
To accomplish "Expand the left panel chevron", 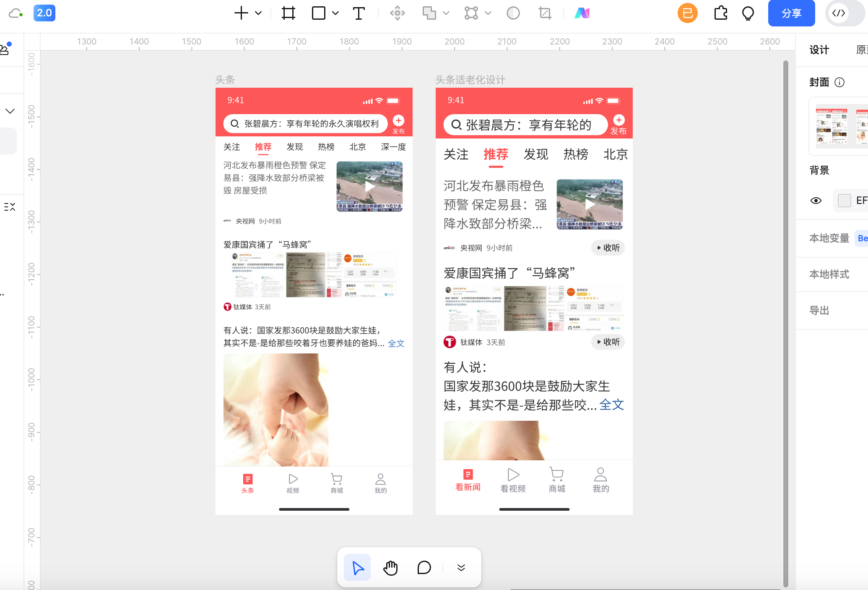I will 10,111.
